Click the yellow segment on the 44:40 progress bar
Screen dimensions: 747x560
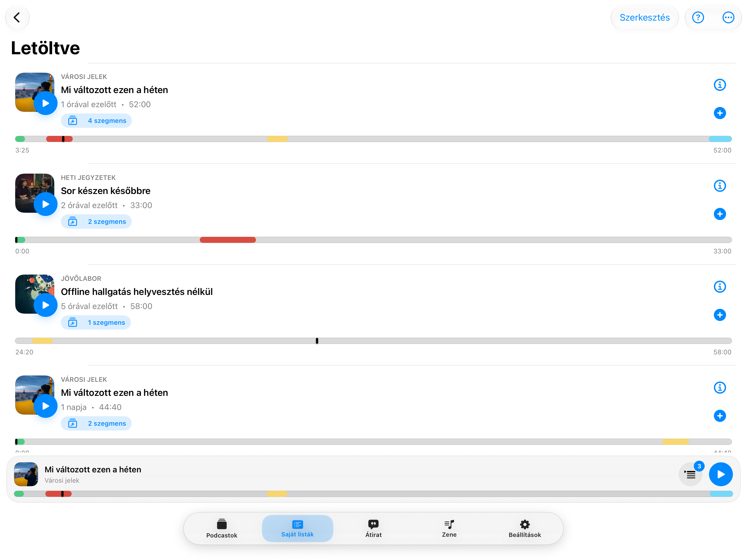click(675, 442)
